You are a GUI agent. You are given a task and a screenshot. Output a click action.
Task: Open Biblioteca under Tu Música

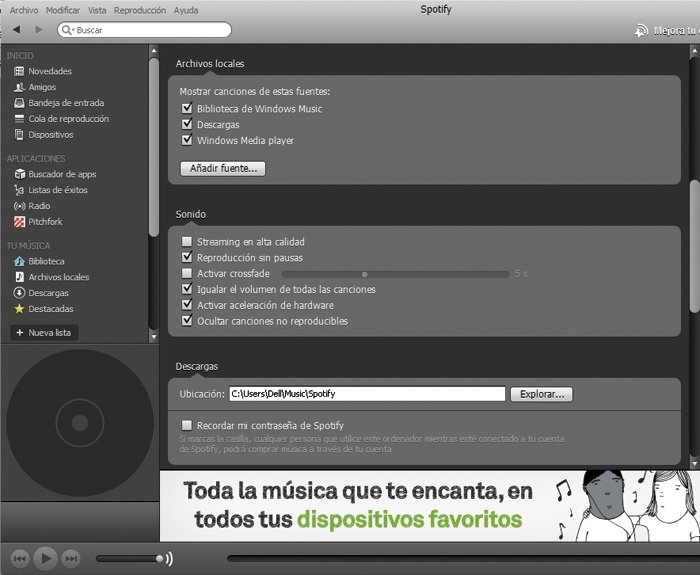point(39,261)
